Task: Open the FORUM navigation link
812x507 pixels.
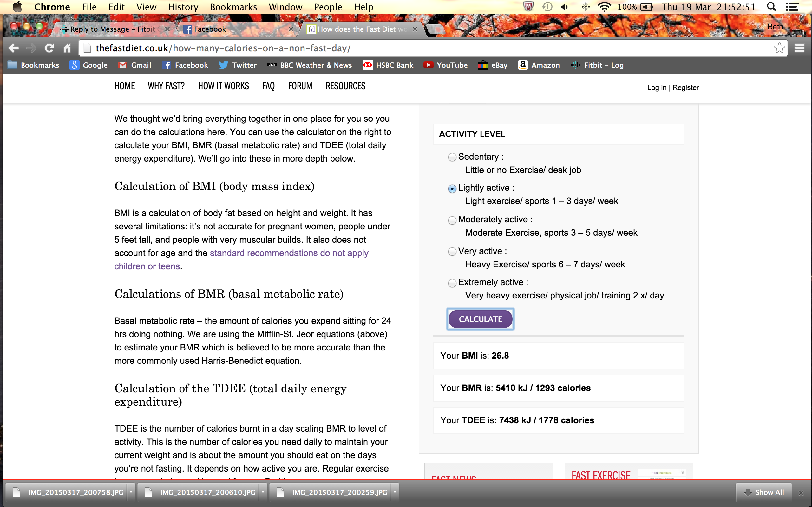Action: click(300, 86)
